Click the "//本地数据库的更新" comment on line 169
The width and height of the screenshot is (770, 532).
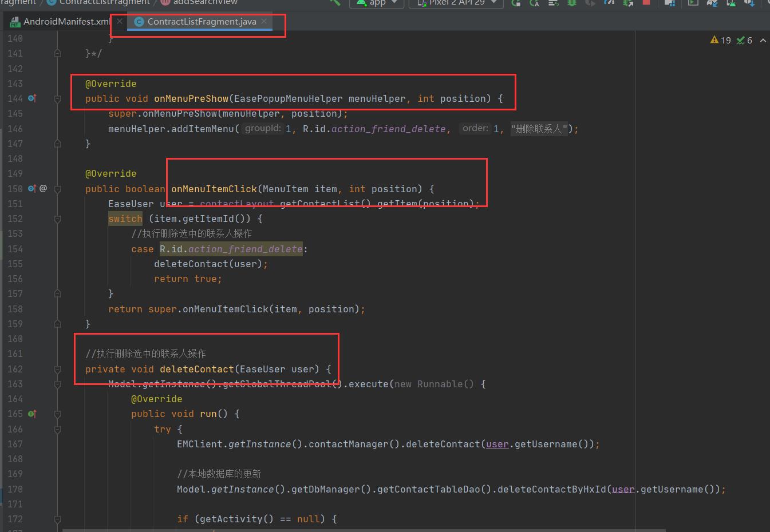pos(219,474)
